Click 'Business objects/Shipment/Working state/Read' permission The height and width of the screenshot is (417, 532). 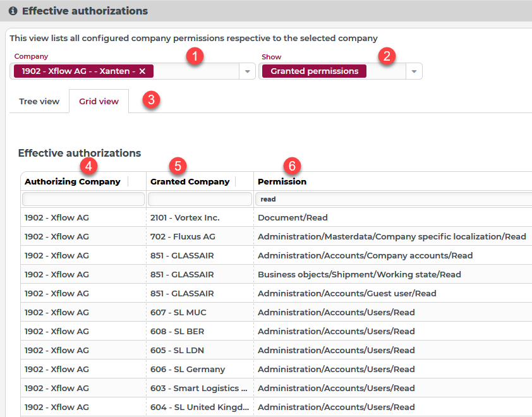[360, 274]
